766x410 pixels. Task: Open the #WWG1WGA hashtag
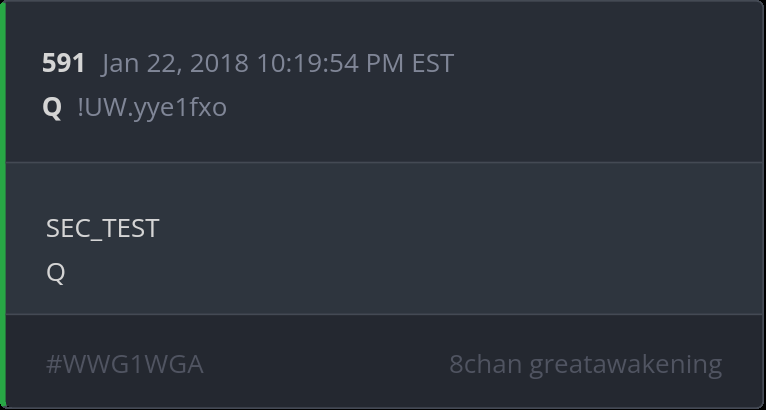tap(124, 364)
